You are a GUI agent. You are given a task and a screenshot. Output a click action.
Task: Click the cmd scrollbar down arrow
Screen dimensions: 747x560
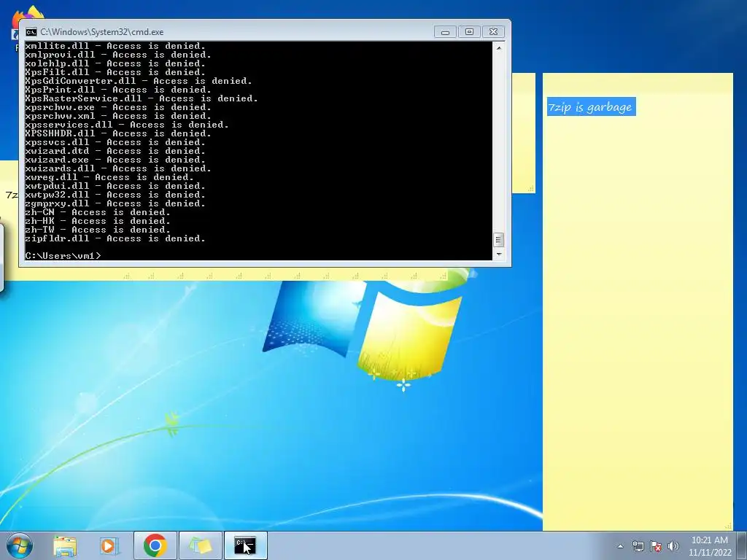[498, 254]
